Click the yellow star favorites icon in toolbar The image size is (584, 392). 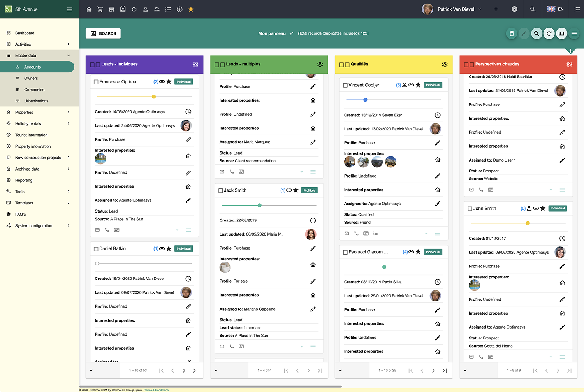191,9
